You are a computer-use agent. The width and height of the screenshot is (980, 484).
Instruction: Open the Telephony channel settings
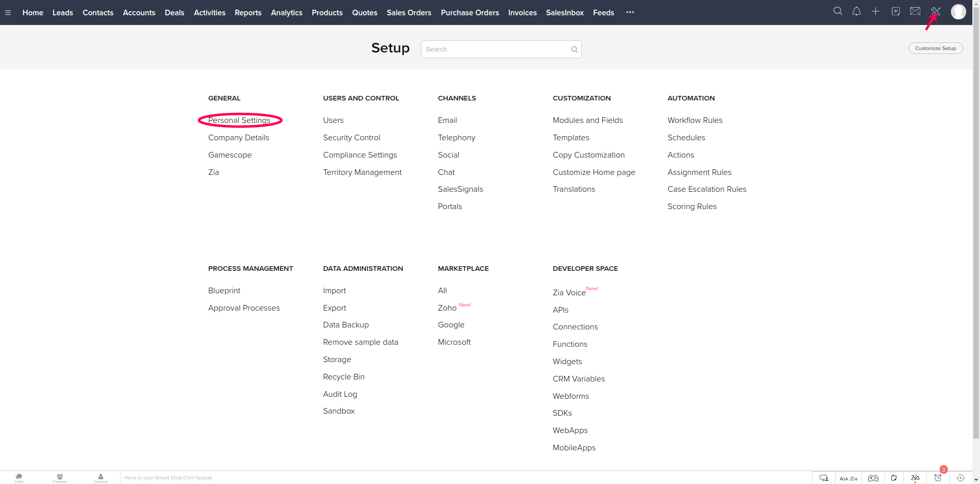(x=456, y=138)
